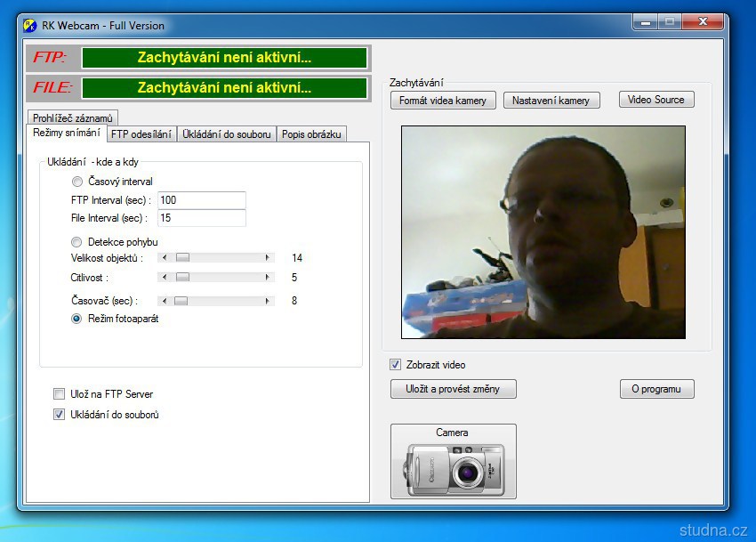Open Nastavení kamery settings
Image resolution: width=756 pixels, height=542 pixels.
551,101
